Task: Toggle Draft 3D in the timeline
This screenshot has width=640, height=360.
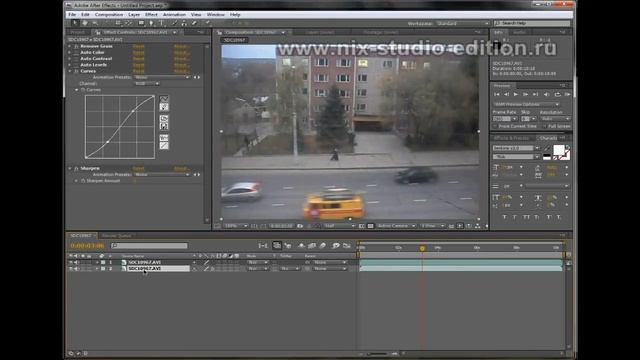Action: pyautogui.click(x=288, y=245)
